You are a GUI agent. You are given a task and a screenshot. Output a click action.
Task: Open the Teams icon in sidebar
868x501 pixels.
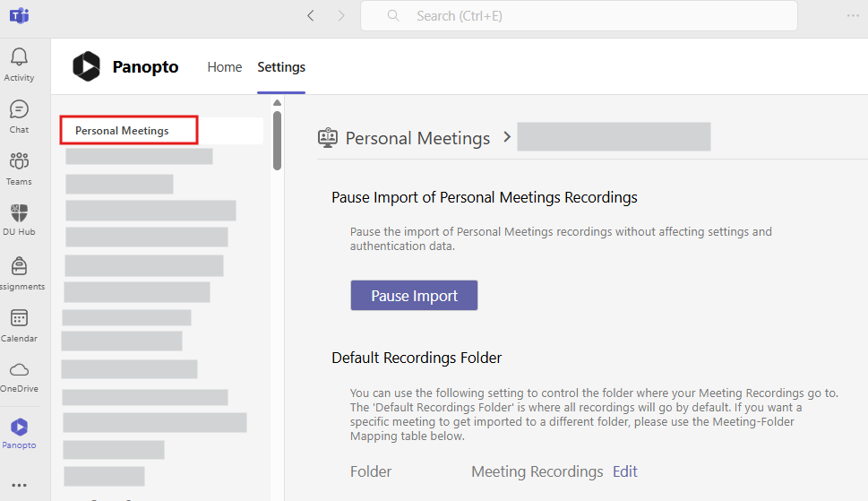19,161
